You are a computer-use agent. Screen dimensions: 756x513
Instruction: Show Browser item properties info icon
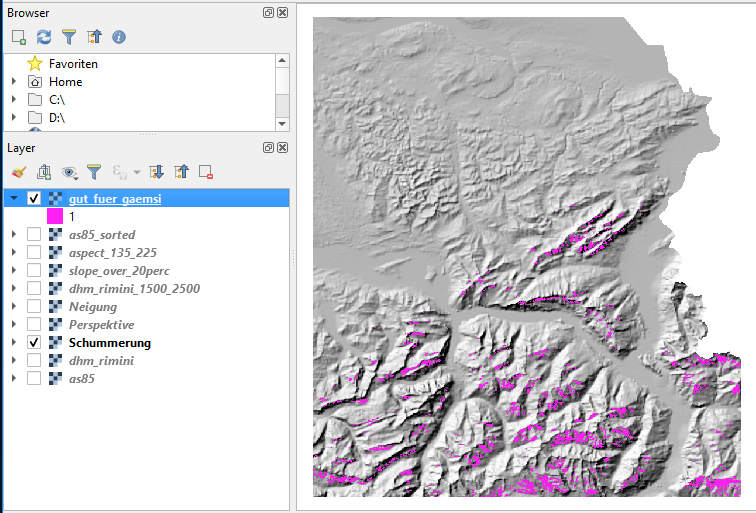click(119, 37)
